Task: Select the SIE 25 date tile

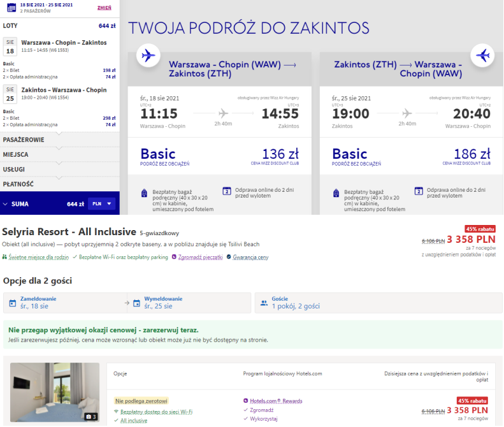Action: (10, 94)
